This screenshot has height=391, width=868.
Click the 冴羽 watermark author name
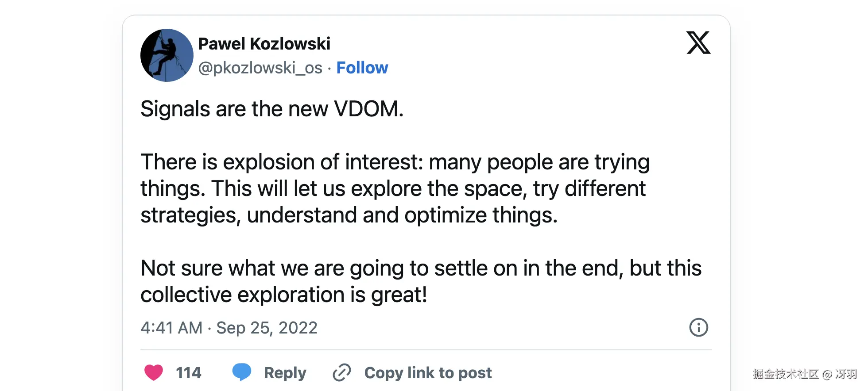[846, 374]
